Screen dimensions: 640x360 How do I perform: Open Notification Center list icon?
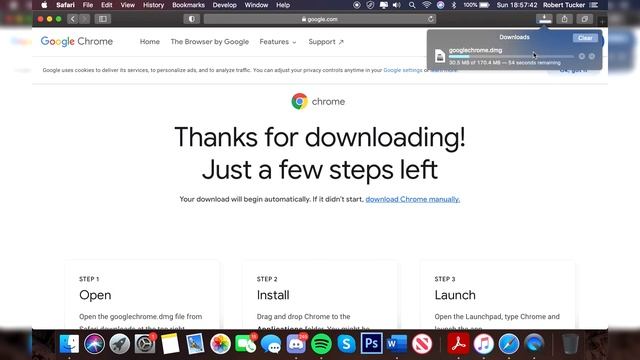(594, 5)
